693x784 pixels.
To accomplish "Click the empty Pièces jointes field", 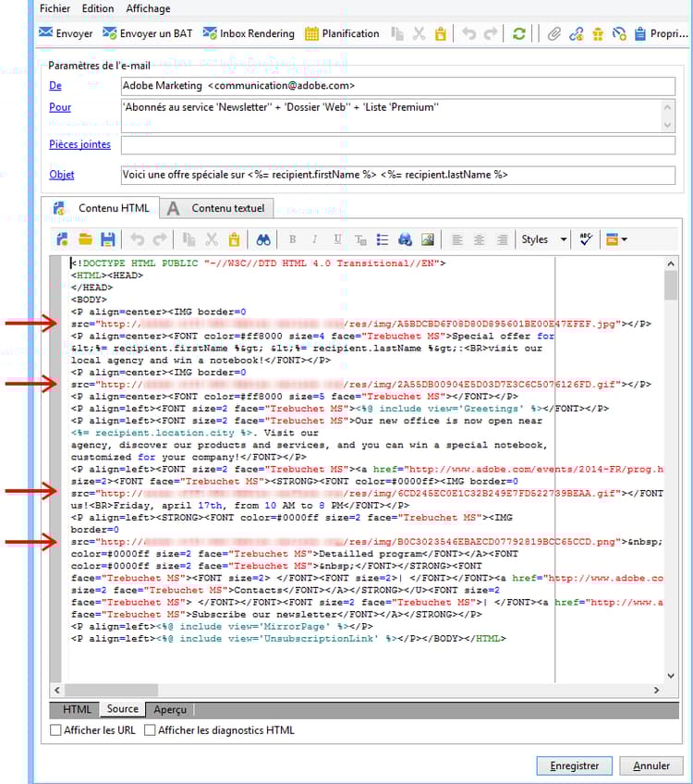I will [x=397, y=145].
